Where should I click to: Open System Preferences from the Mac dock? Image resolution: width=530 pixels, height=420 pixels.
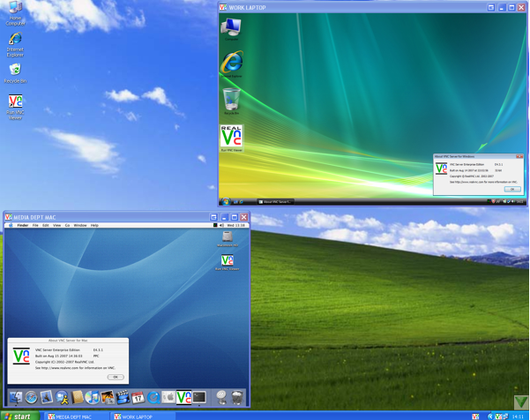click(168, 397)
